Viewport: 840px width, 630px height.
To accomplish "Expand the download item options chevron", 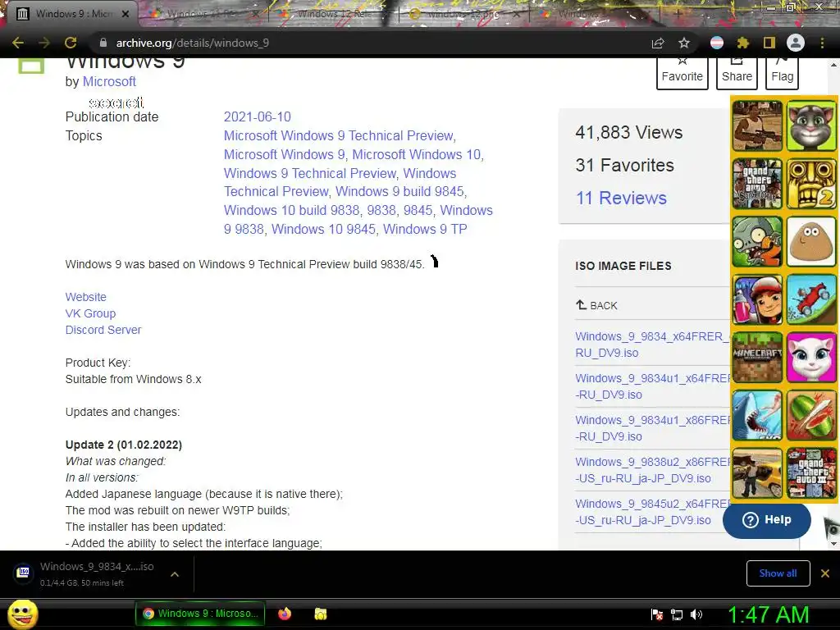I will 175,573.
